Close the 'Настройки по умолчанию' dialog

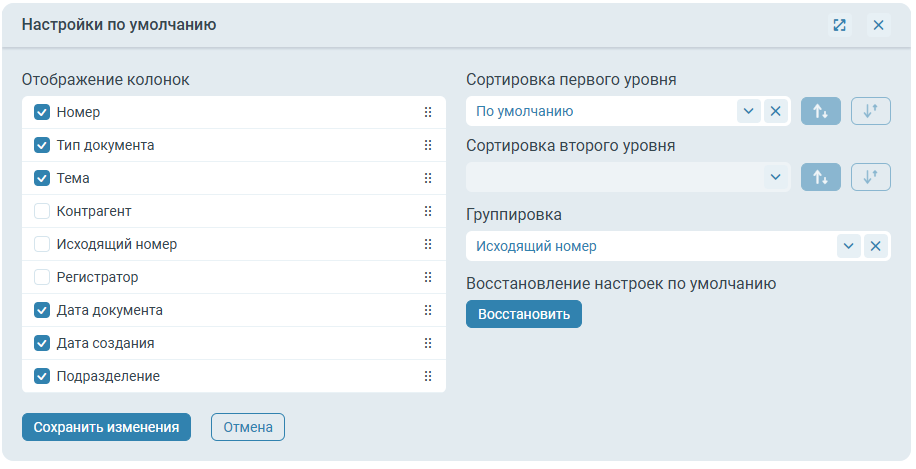pos(878,25)
